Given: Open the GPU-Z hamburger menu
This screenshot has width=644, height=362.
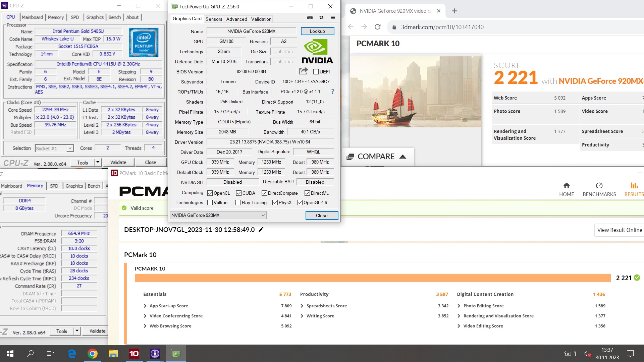Looking at the screenshot, I should (333, 17).
